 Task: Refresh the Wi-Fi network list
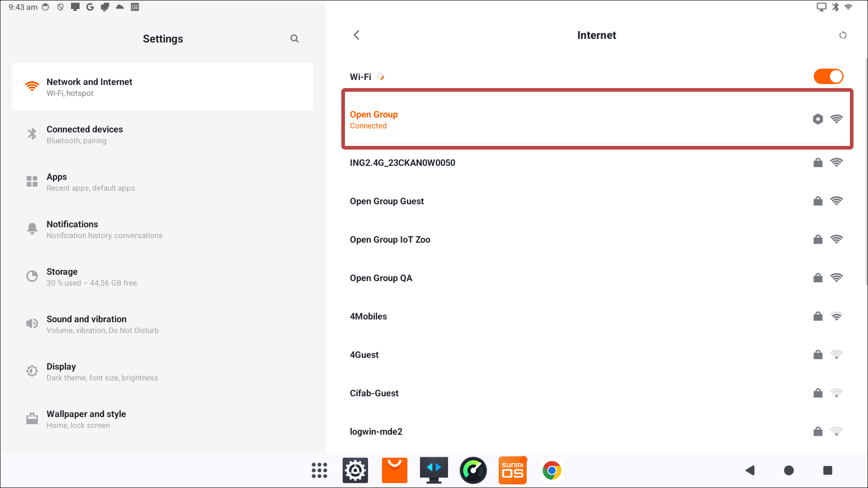click(843, 35)
